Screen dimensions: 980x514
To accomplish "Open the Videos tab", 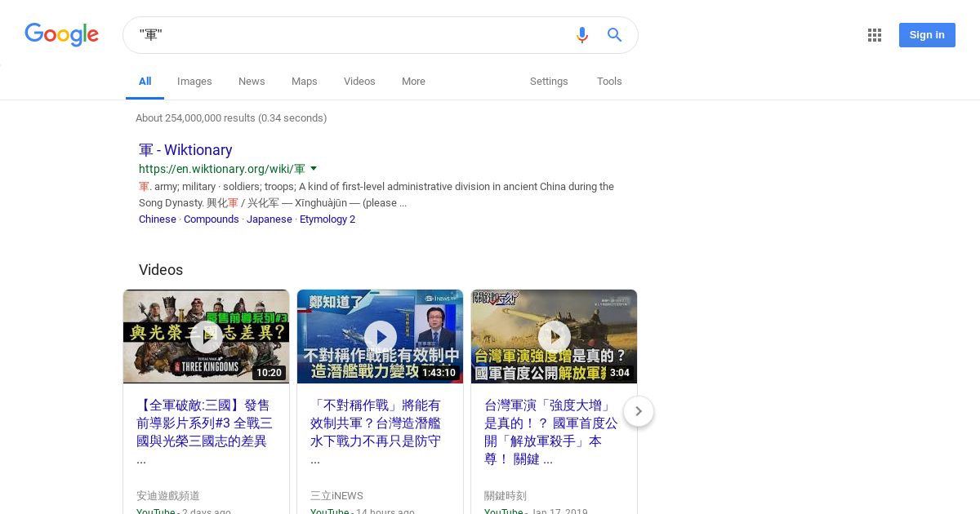I will point(359,82).
